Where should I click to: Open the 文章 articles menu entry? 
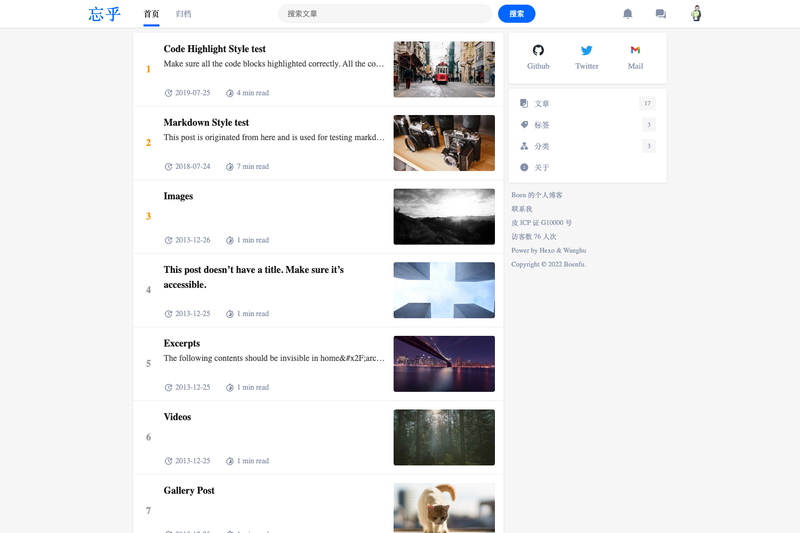pos(587,104)
